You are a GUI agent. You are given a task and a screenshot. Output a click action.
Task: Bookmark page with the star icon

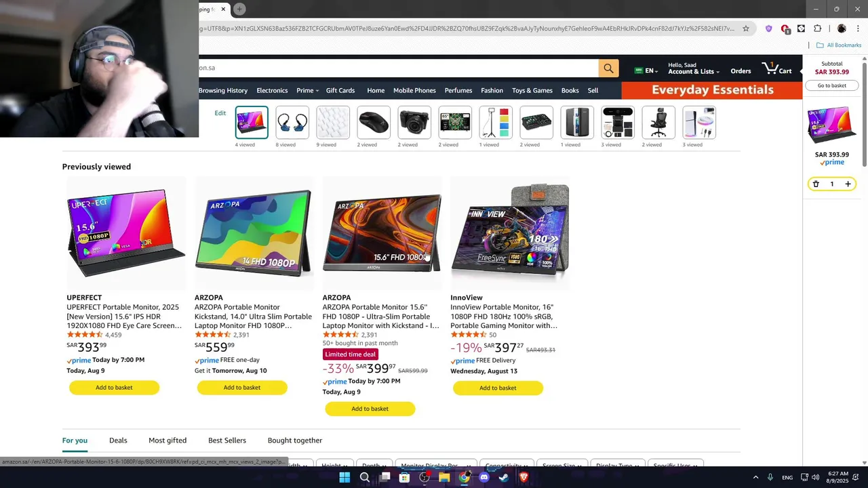746,28
